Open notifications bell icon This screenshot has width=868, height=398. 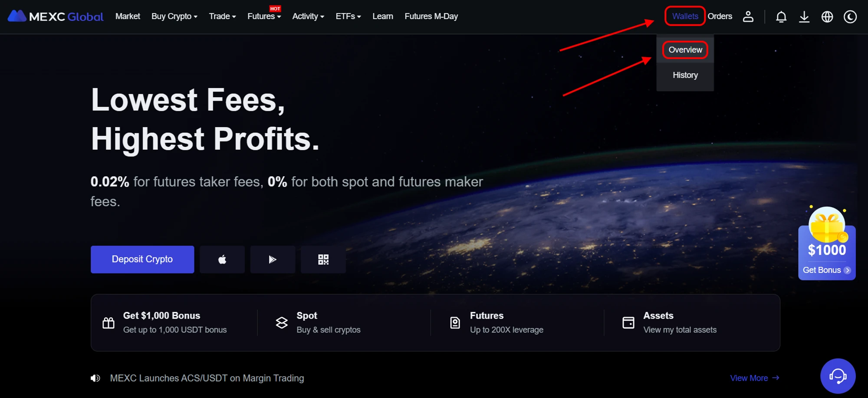coord(781,16)
